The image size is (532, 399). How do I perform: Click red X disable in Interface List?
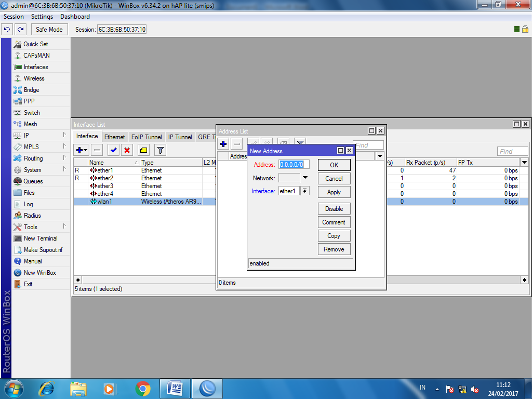[x=127, y=150]
